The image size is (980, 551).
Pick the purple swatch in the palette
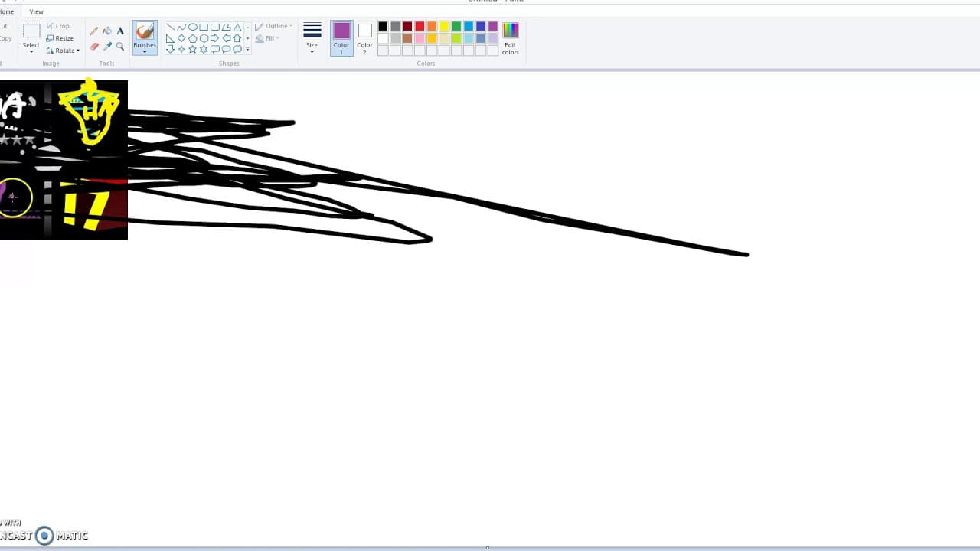click(493, 26)
